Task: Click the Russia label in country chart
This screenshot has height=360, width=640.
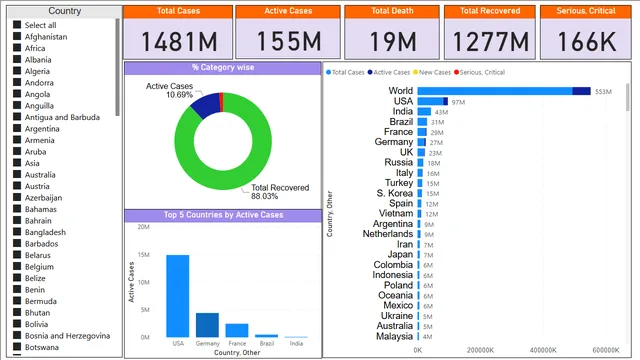Action: (x=398, y=162)
